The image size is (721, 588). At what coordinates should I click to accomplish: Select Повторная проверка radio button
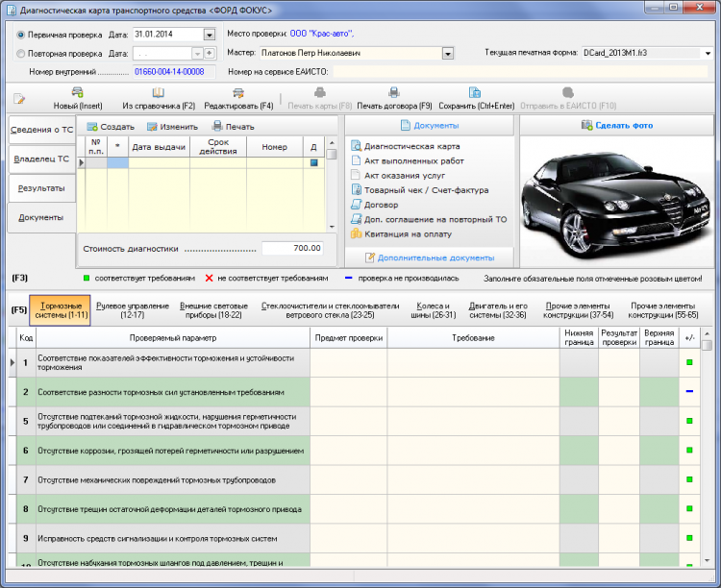coord(22,54)
